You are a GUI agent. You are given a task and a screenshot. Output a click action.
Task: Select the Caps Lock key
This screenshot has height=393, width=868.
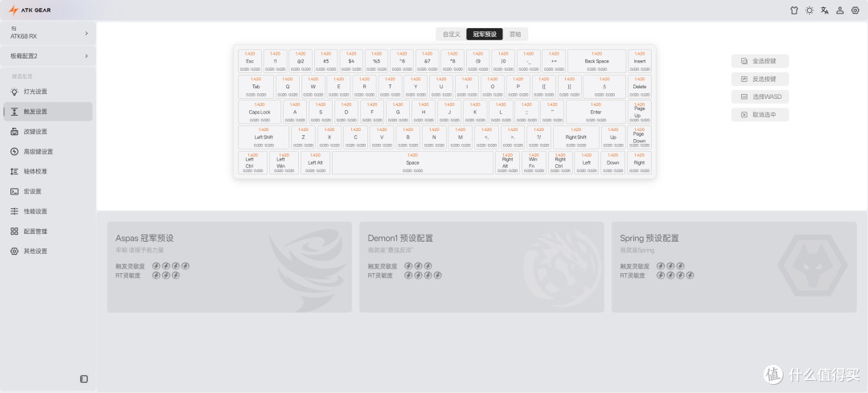(x=260, y=112)
